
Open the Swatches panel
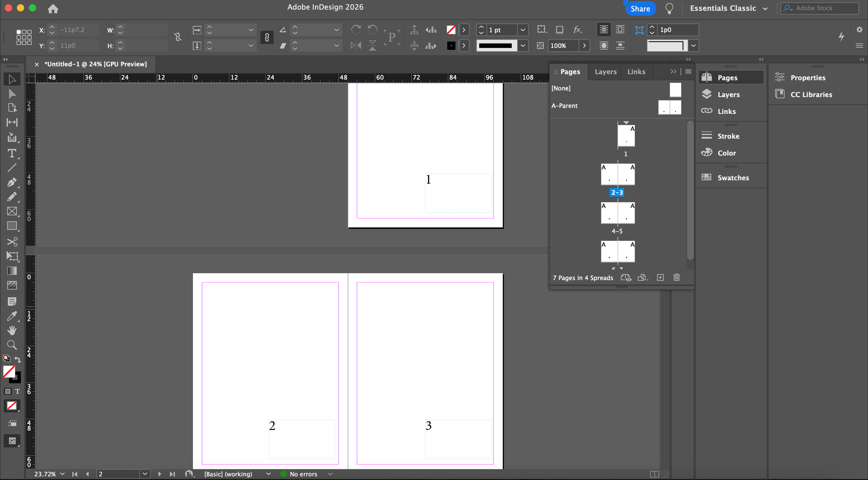pos(733,178)
